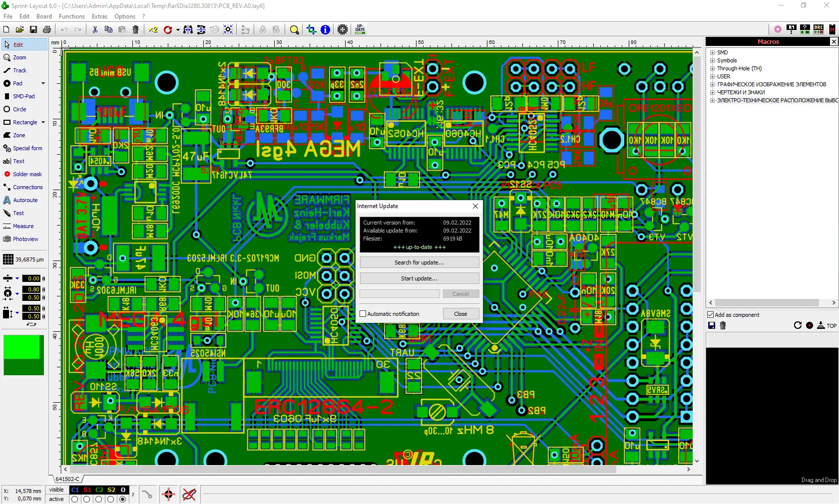Toggle Add as component checkbox
The width and height of the screenshot is (839, 504).
pyautogui.click(x=711, y=315)
